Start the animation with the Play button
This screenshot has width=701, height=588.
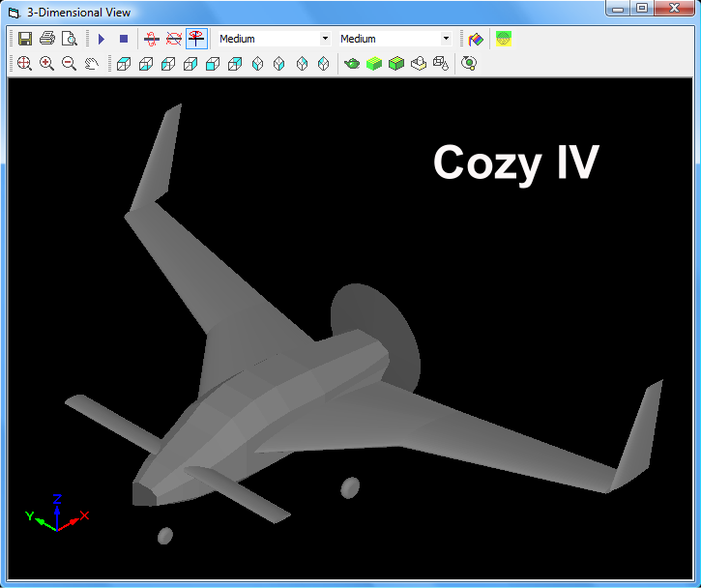[x=102, y=39]
